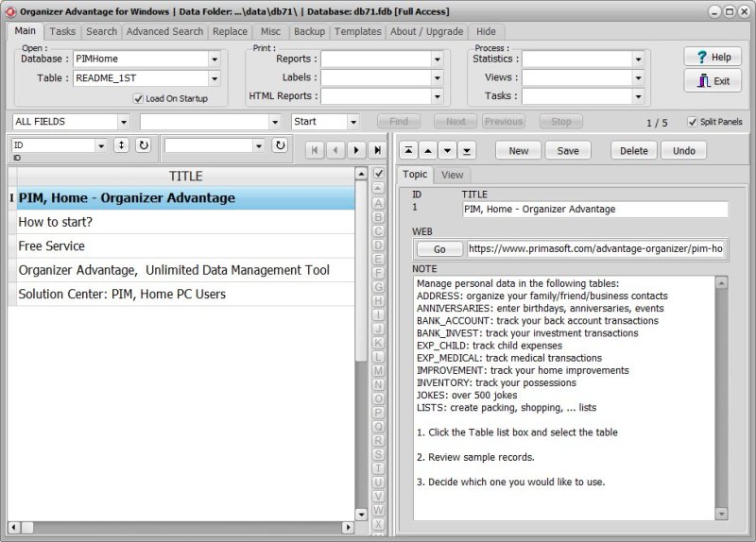756x542 pixels.
Task: Filter records by letter B
Action: coord(379,217)
